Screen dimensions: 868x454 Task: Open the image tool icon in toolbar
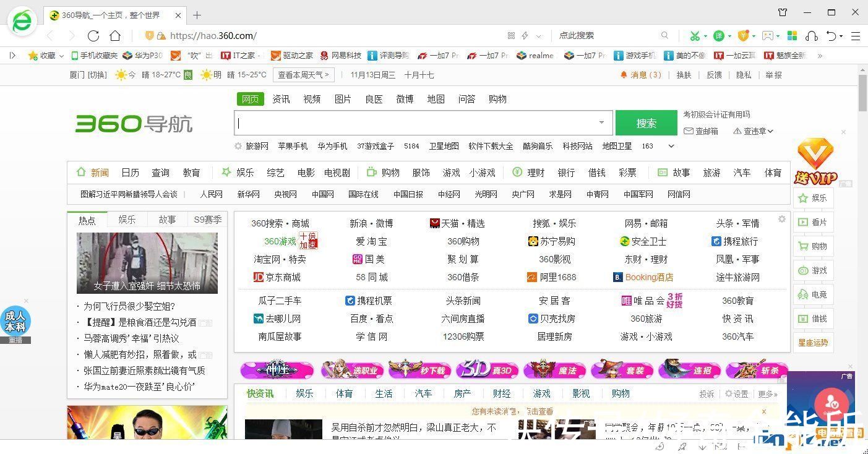[x=767, y=36]
